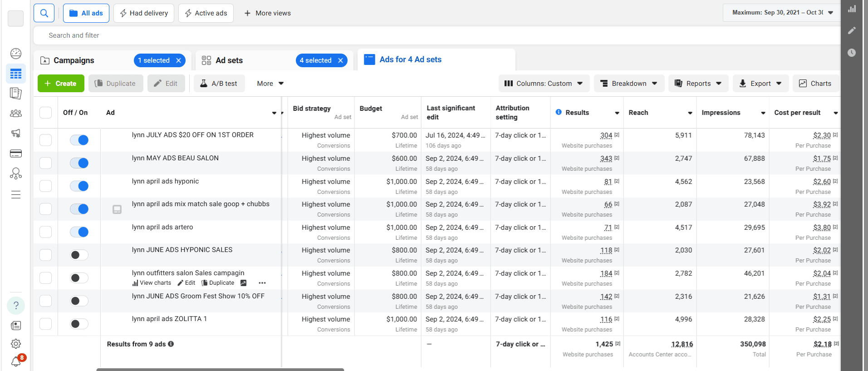This screenshot has height=371, width=868.
Task: Open Settings gear icon in sidebar
Action: click(x=16, y=344)
